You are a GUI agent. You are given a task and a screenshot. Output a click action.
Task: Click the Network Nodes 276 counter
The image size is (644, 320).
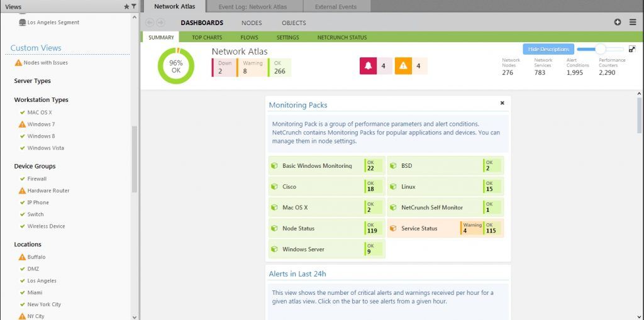tap(511, 67)
